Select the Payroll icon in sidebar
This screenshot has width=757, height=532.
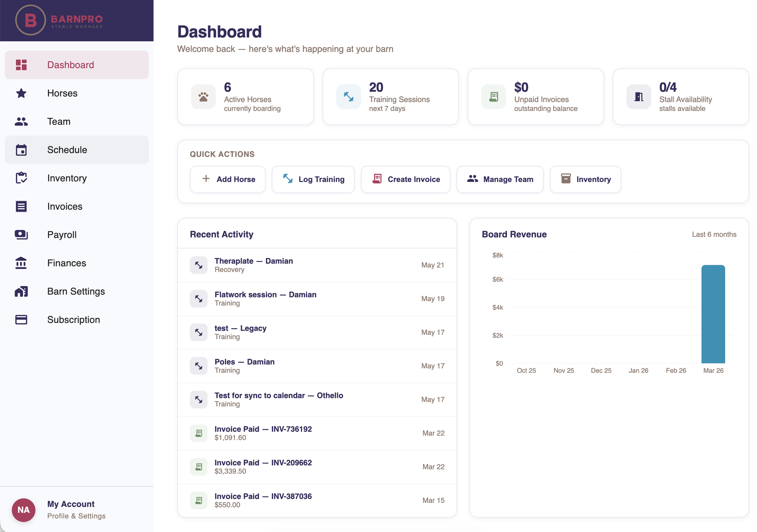click(x=21, y=234)
